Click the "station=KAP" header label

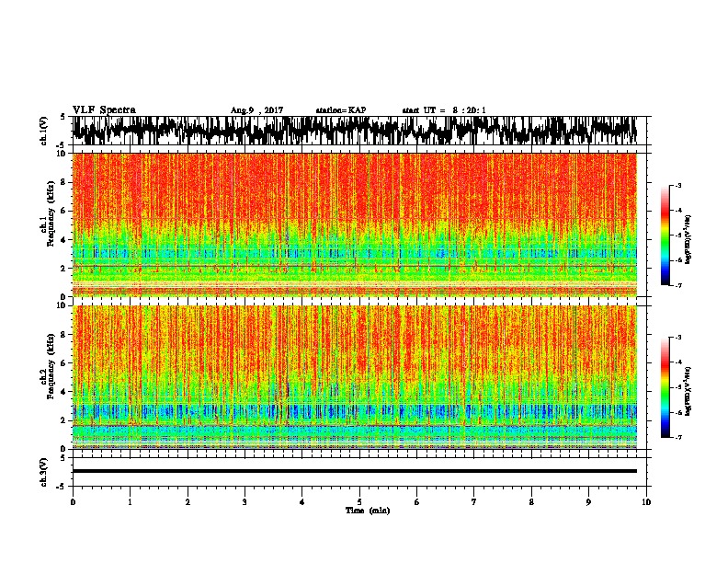pos(341,110)
